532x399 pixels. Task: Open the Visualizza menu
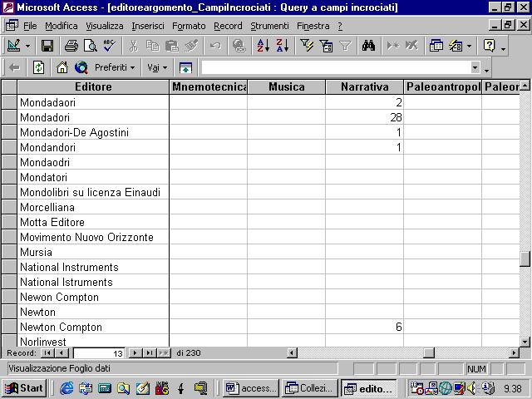click(105, 26)
